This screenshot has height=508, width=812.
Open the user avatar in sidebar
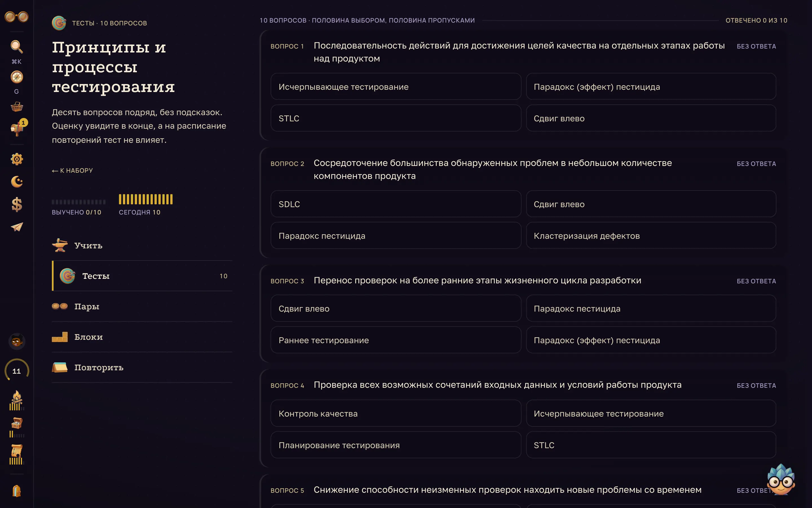coord(16,341)
